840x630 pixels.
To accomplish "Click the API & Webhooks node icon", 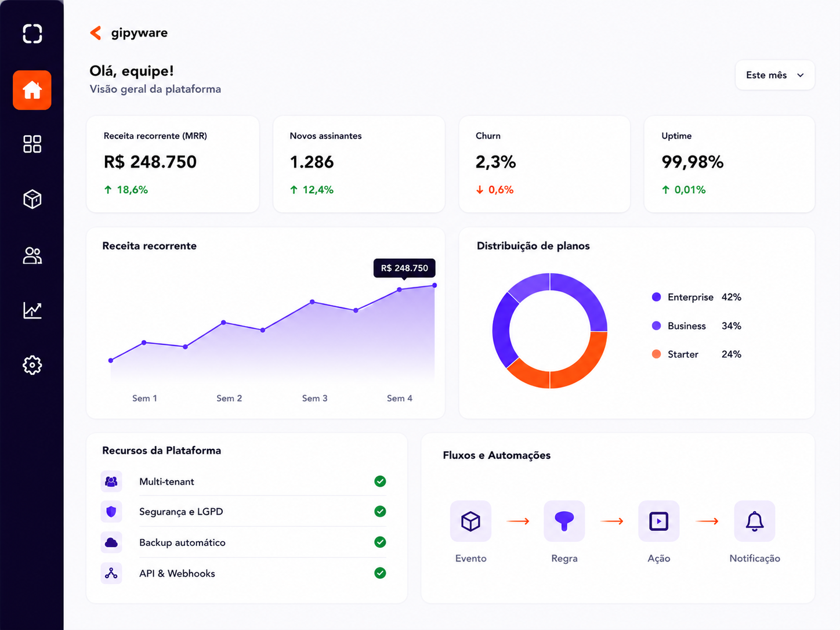I will click(x=111, y=573).
